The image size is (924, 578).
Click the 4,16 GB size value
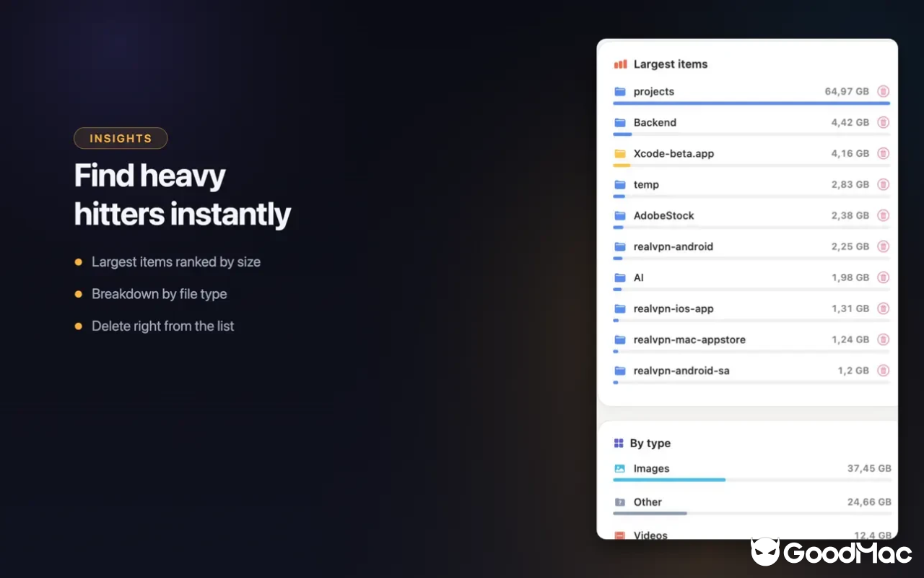pyautogui.click(x=850, y=154)
